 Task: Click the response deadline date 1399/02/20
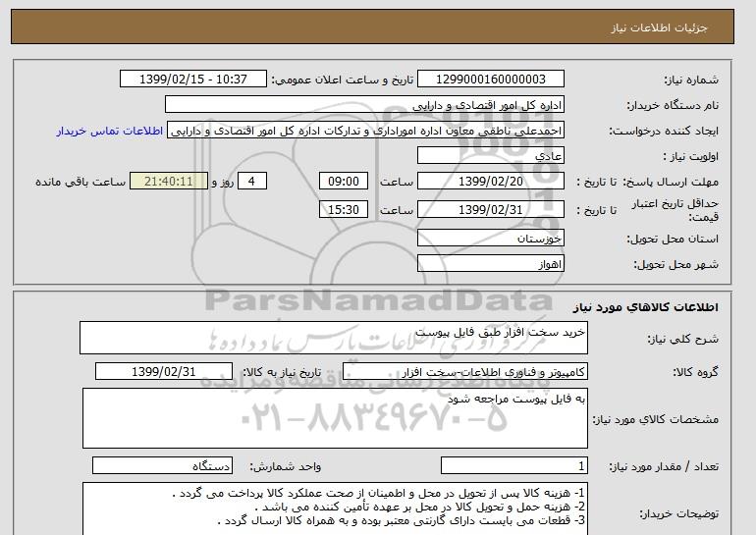click(490, 182)
